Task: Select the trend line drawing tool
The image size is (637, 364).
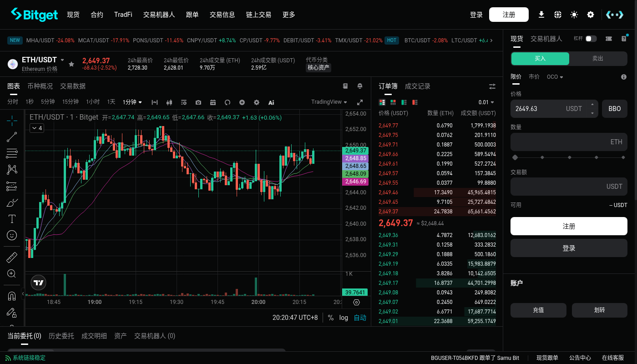Action: 12,137
